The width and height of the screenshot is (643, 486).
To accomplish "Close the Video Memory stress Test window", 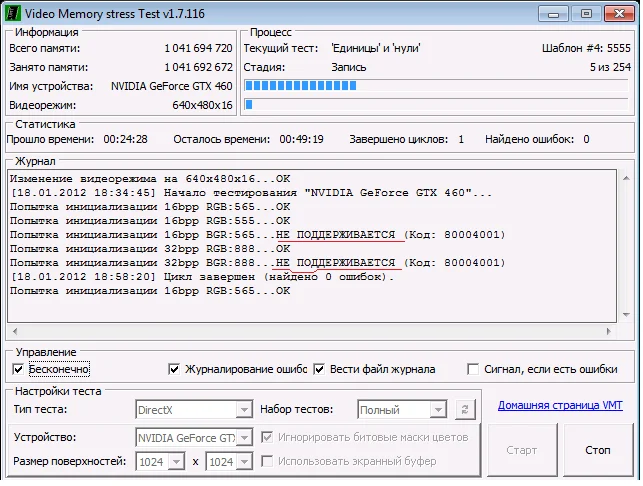I will coord(620,14).
